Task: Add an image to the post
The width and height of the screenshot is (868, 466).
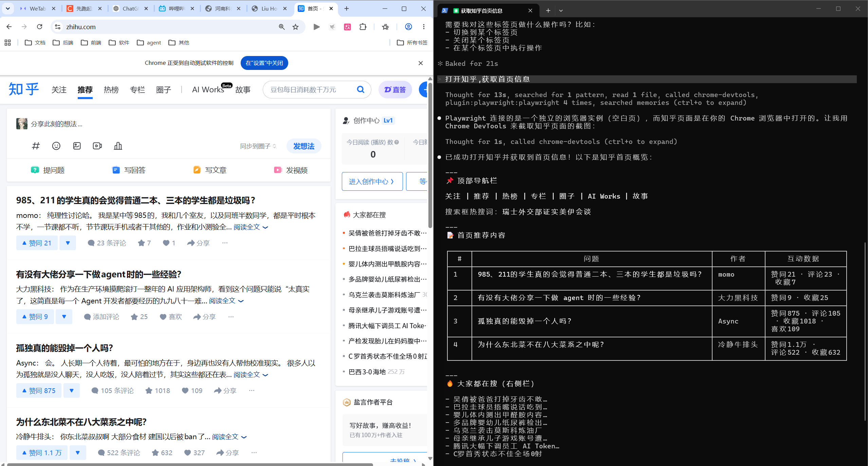Action: tap(77, 146)
